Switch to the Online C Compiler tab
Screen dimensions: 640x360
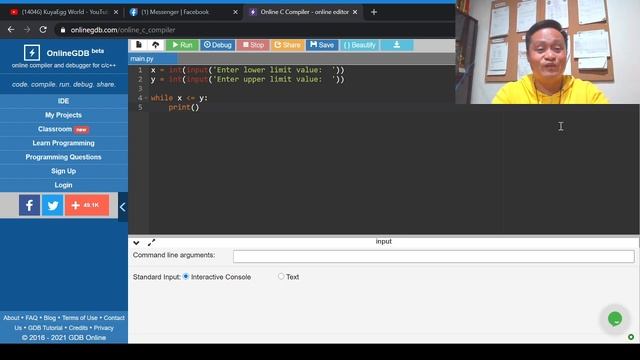304,12
